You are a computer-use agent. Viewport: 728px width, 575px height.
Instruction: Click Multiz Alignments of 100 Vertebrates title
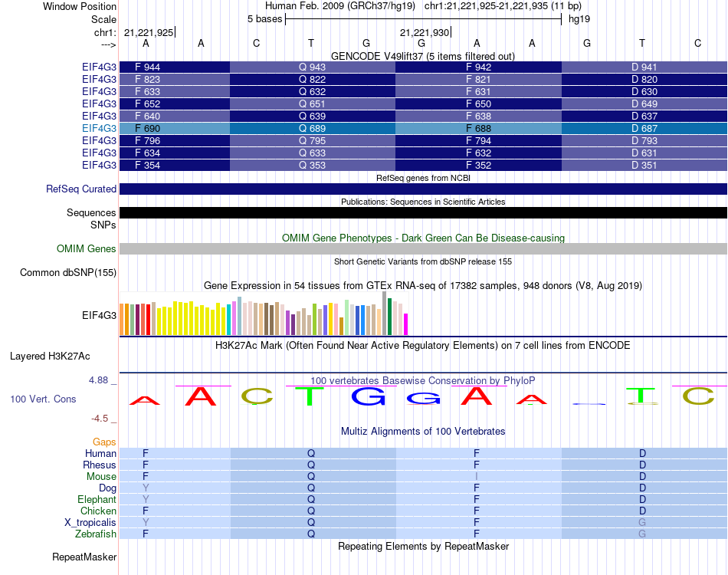click(423, 432)
